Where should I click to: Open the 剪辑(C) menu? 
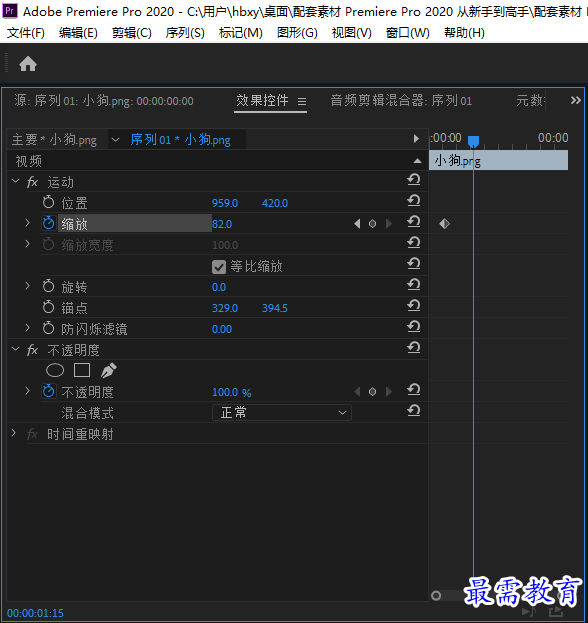pos(132,33)
